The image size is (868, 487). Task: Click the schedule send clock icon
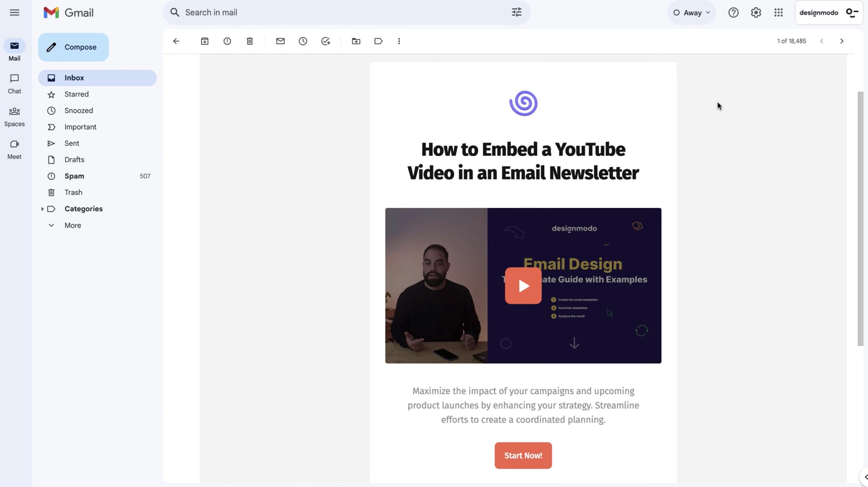[303, 41]
